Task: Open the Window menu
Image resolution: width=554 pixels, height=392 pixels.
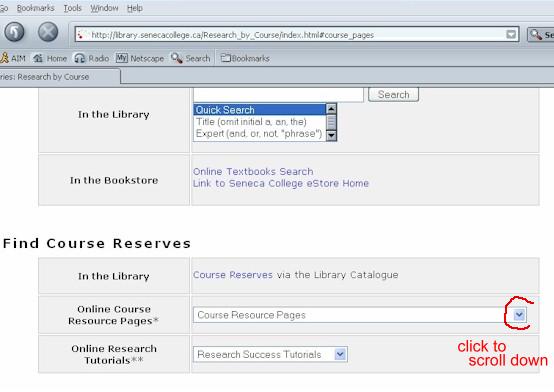Action: click(x=104, y=8)
